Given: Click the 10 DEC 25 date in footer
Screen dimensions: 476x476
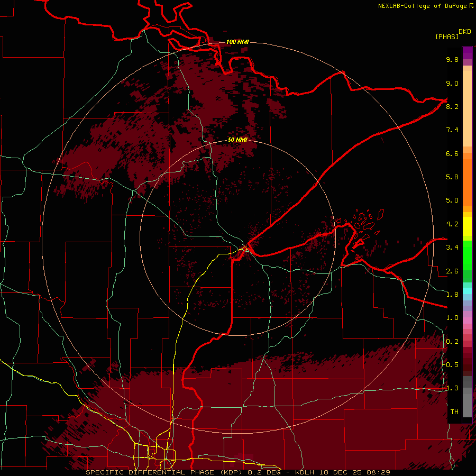Looking at the screenshot, I should click(341, 472).
